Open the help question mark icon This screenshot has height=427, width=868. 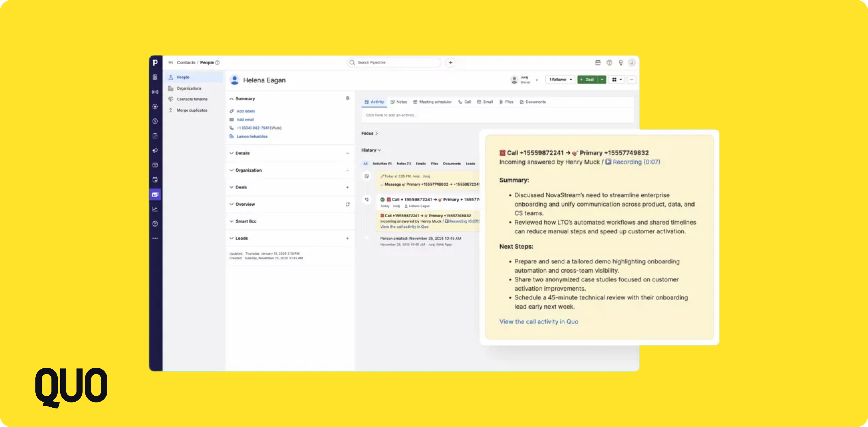609,63
